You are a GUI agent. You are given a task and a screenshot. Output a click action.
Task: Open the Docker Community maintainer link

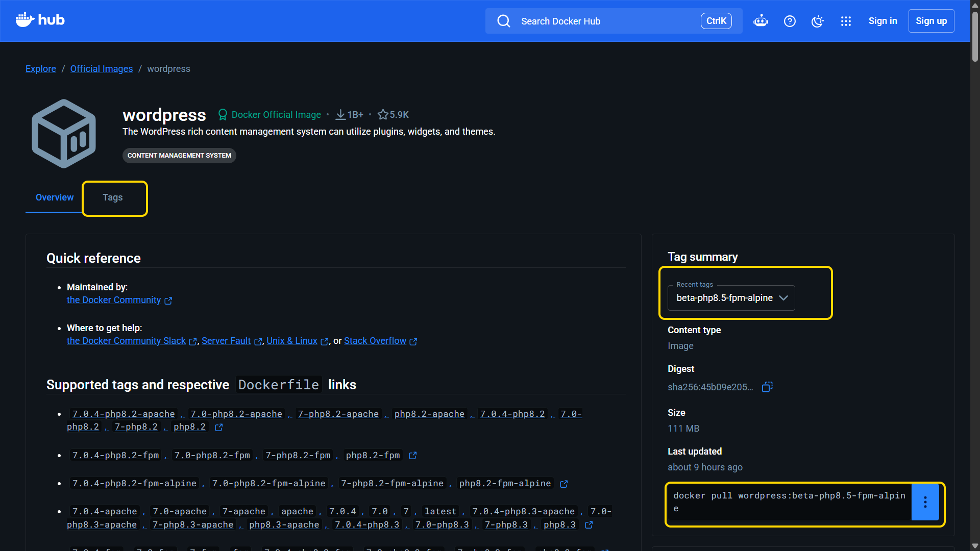coord(114,300)
